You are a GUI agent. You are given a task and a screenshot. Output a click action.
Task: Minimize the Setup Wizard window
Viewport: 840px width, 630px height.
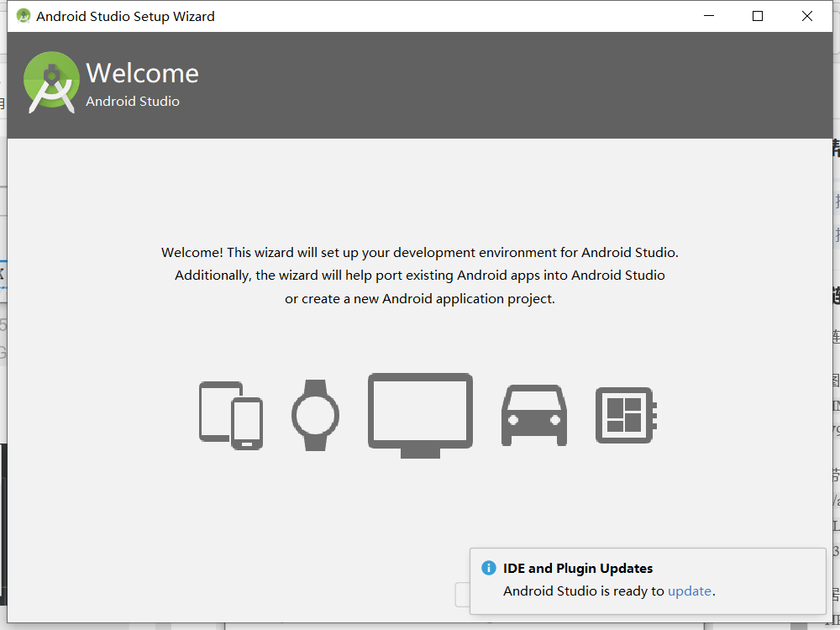click(x=709, y=16)
